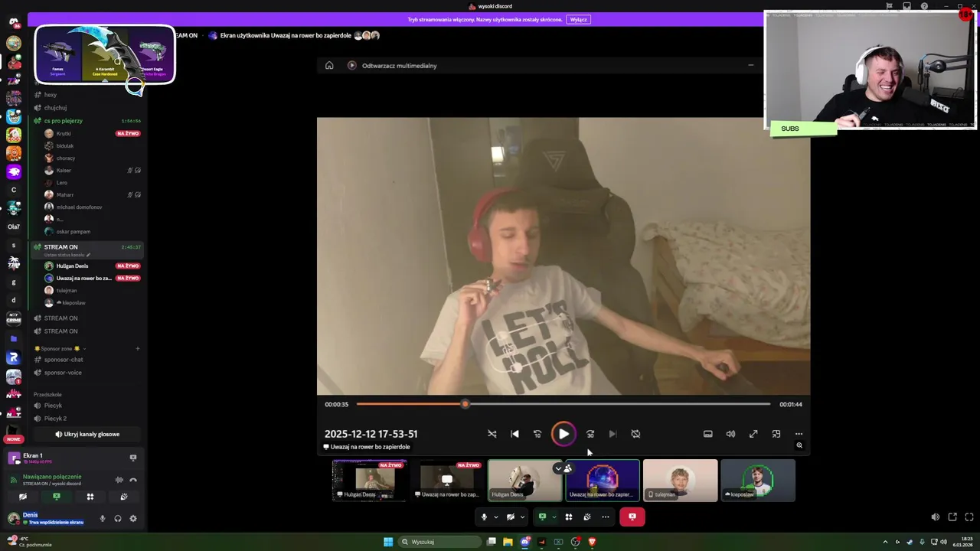Select kieposław participant tile
The image size is (980, 551).
pyautogui.click(x=758, y=480)
